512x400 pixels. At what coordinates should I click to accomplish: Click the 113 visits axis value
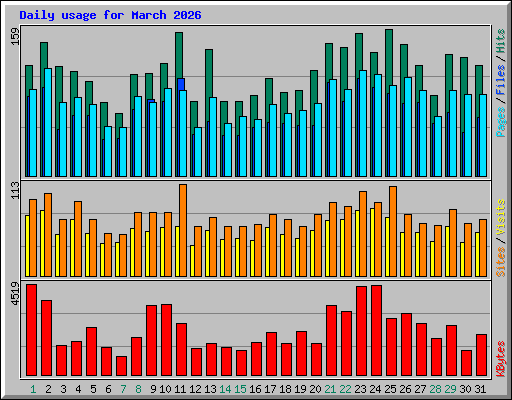pyautogui.click(x=15, y=190)
